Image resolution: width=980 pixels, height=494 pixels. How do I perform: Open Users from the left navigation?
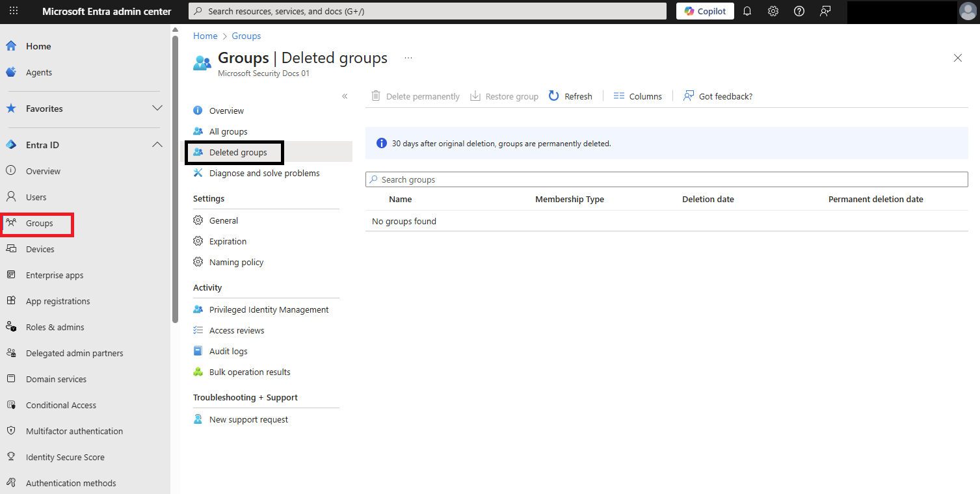[x=36, y=196]
